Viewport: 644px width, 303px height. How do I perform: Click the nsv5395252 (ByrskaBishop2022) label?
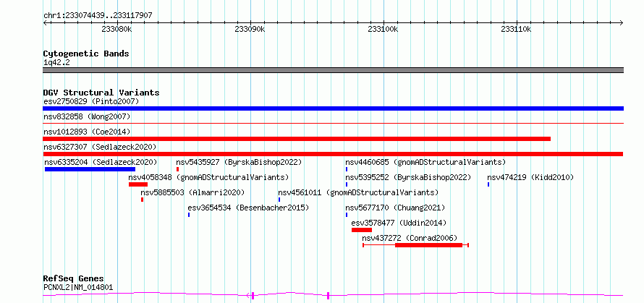pos(408,177)
